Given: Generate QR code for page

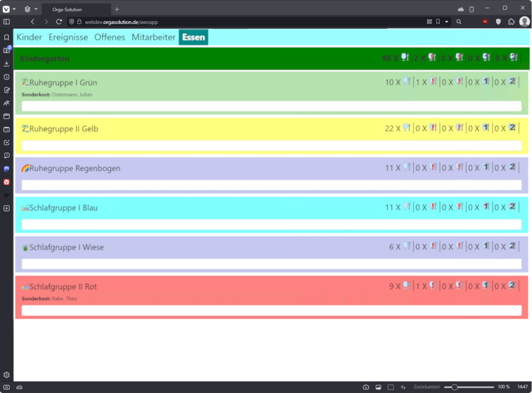Looking at the screenshot, I should [x=429, y=22].
